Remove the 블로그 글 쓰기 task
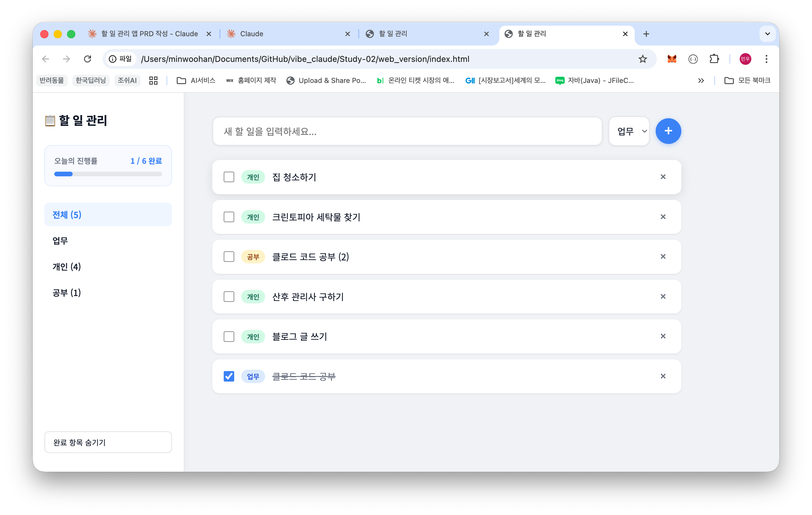The height and width of the screenshot is (515, 812). click(x=663, y=336)
